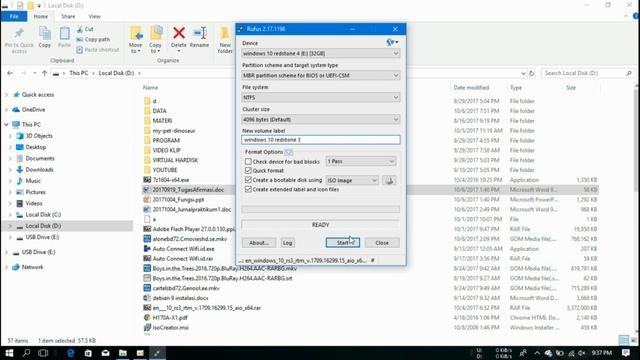Refresh the Local Disk (D:) folder view
This screenshot has width=640, height=360.
[531, 73]
